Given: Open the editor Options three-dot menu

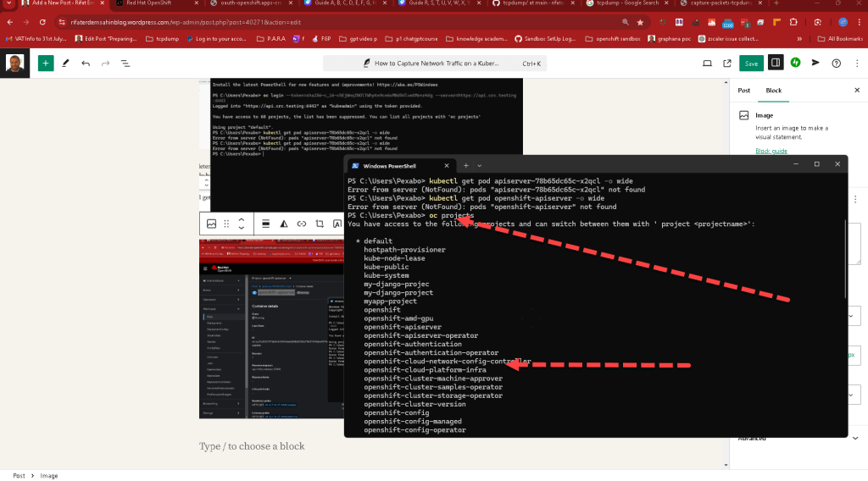Looking at the screenshot, I should click(x=857, y=64).
